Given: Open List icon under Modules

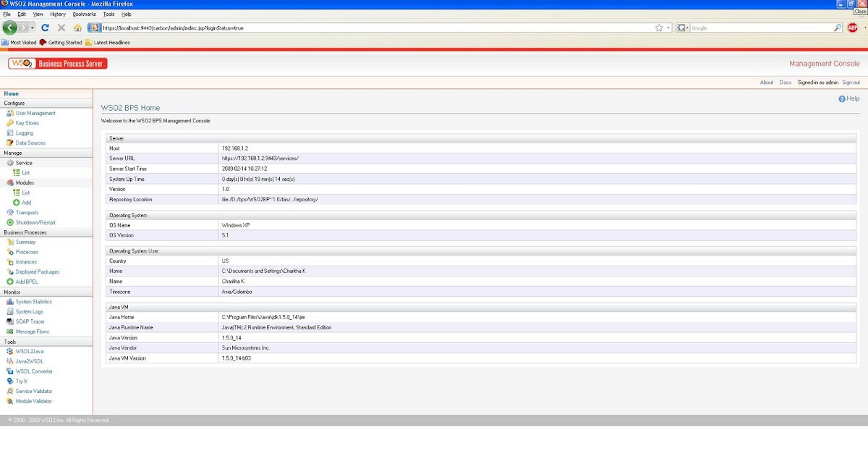Looking at the screenshot, I should tap(17, 193).
